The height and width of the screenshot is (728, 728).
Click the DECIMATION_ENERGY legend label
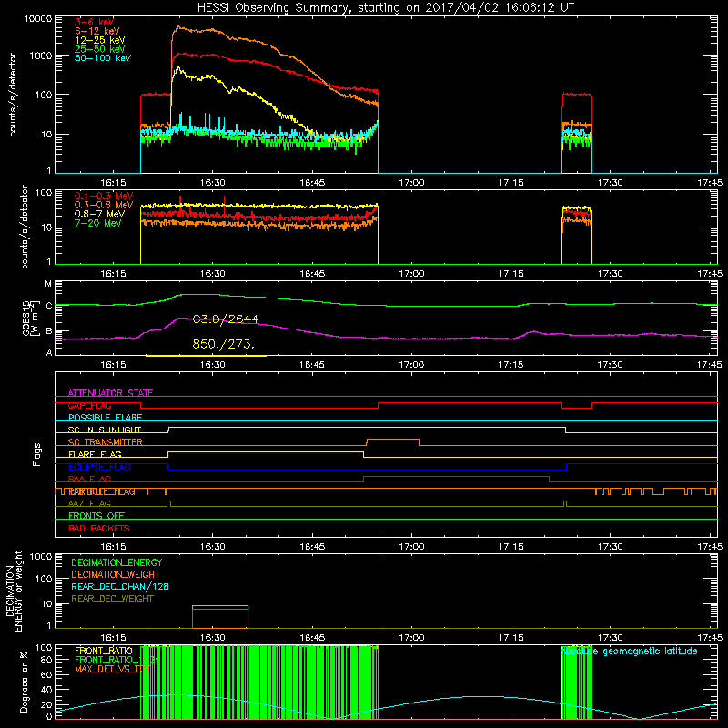116,562
